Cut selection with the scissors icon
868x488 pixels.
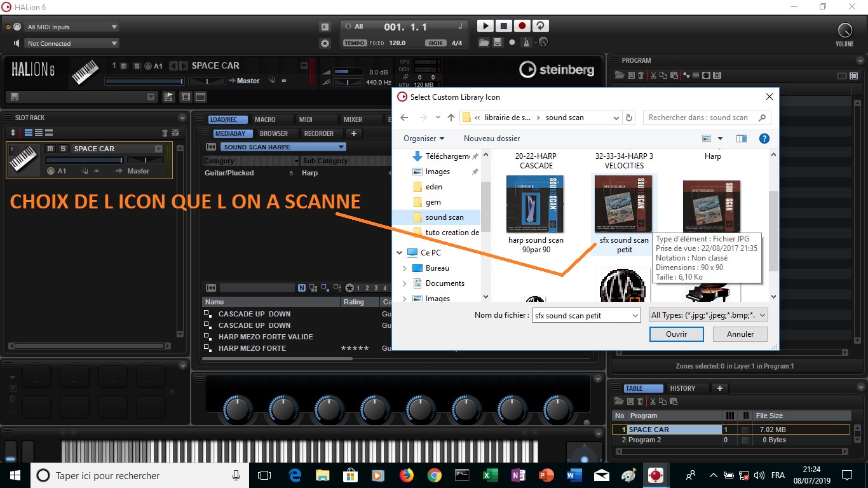pyautogui.click(x=653, y=75)
